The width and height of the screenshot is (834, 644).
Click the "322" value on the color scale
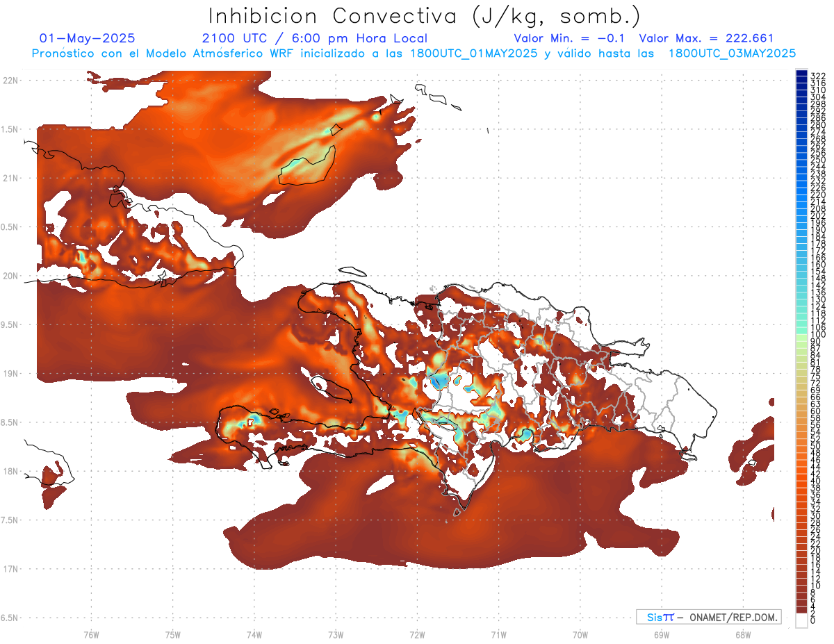coord(817,75)
